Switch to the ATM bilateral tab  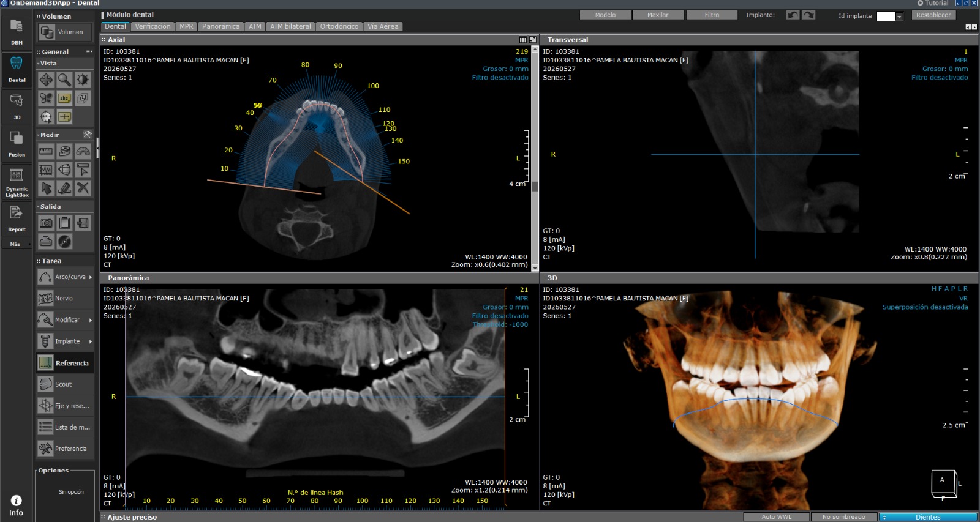pos(290,26)
